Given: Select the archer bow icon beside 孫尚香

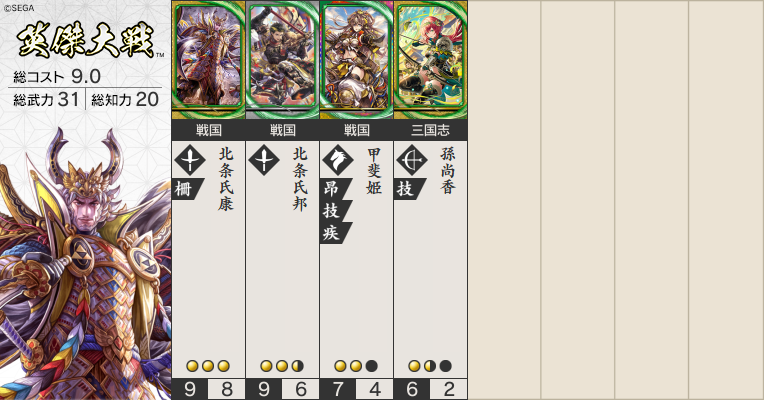Looking at the screenshot, I should pyautogui.click(x=412, y=160).
